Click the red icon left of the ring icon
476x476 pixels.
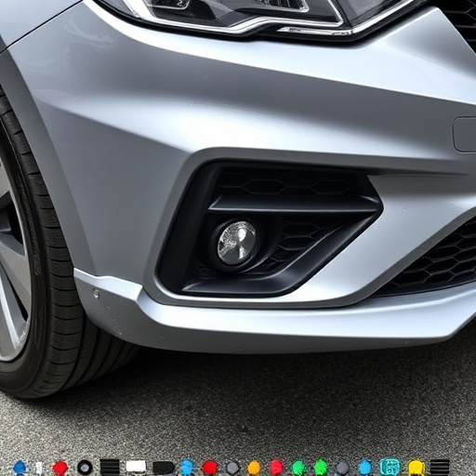(59, 468)
